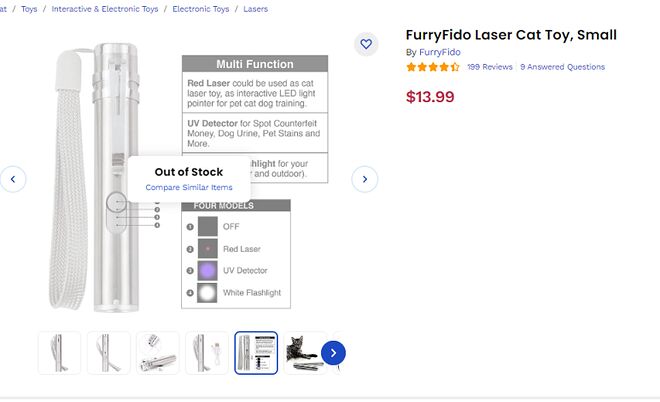Go to Interactive & Electronic Toys breadcrumb
This screenshot has height=402, width=660.
pyautogui.click(x=105, y=9)
